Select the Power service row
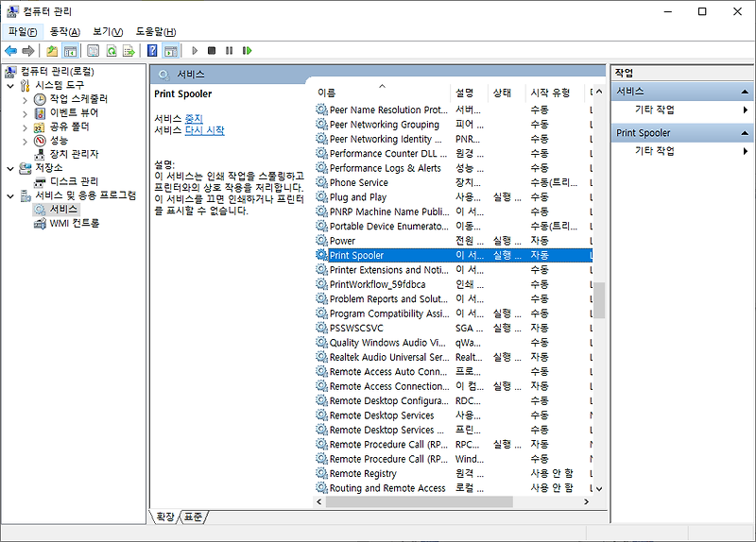 (x=454, y=241)
